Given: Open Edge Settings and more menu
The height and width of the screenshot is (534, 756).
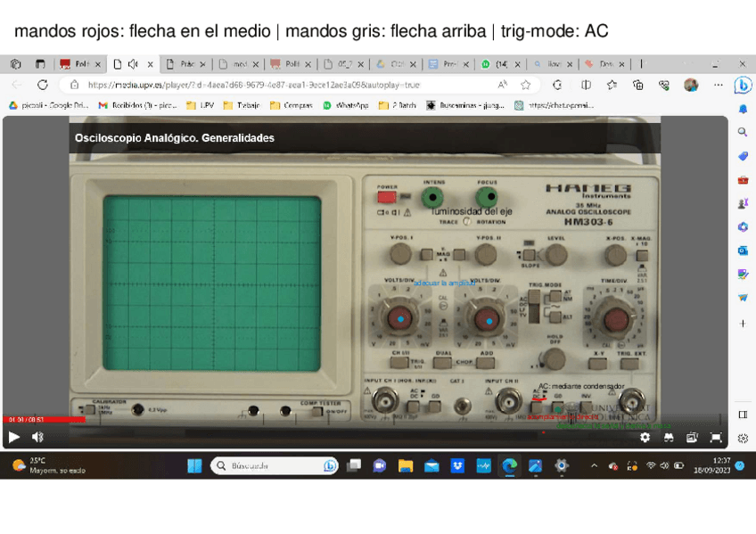Looking at the screenshot, I should [x=719, y=85].
